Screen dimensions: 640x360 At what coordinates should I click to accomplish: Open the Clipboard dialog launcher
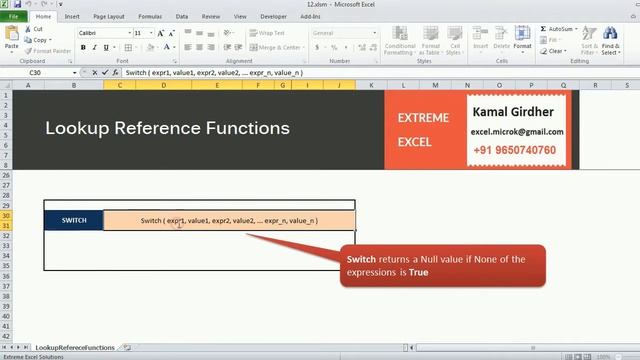[70, 61]
